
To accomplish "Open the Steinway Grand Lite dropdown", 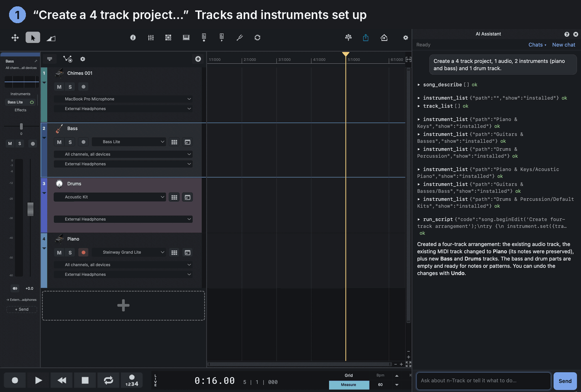I will [x=129, y=253].
